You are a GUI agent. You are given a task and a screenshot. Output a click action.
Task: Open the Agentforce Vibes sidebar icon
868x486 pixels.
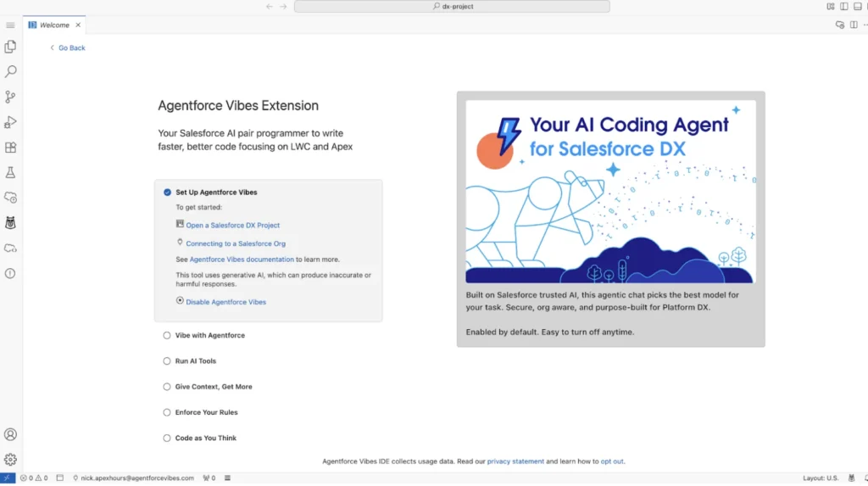point(10,222)
